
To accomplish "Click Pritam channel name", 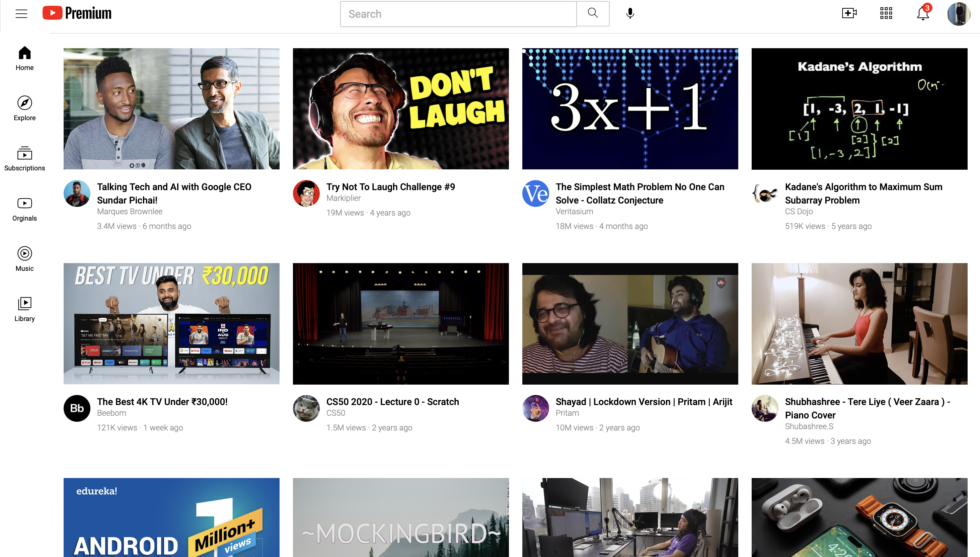I will pyautogui.click(x=567, y=413).
